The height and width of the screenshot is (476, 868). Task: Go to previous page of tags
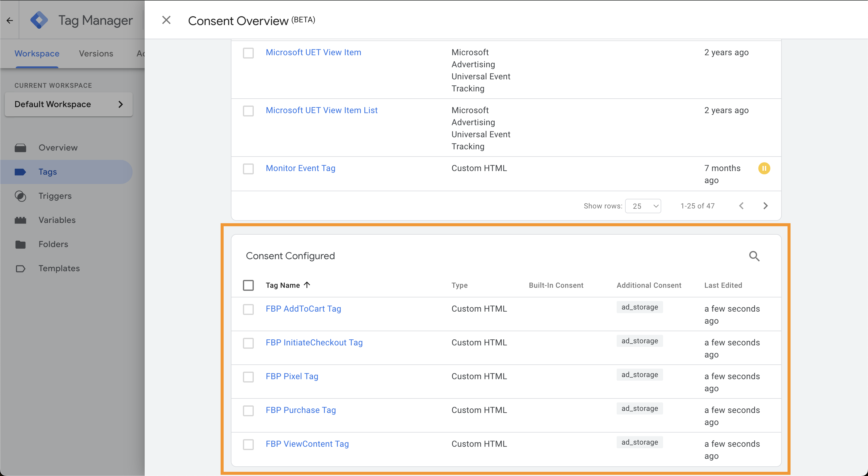pyautogui.click(x=741, y=206)
